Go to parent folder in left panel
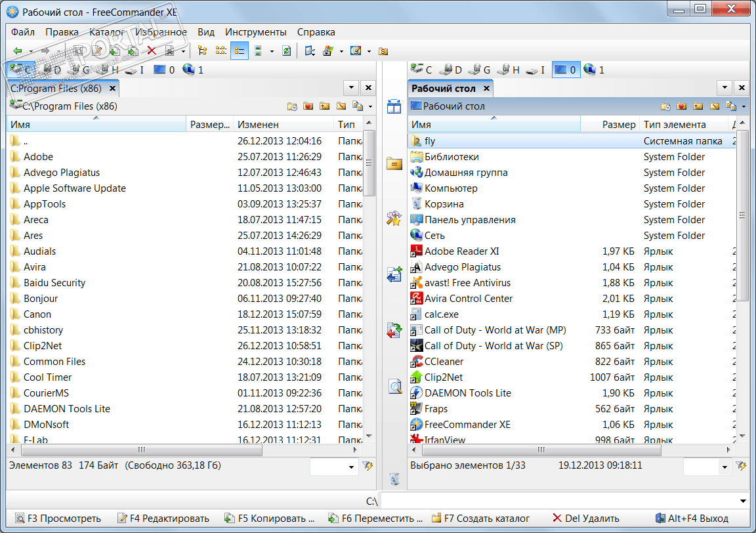The height and width of the screenshot is (533, 756). pos(324,106)
